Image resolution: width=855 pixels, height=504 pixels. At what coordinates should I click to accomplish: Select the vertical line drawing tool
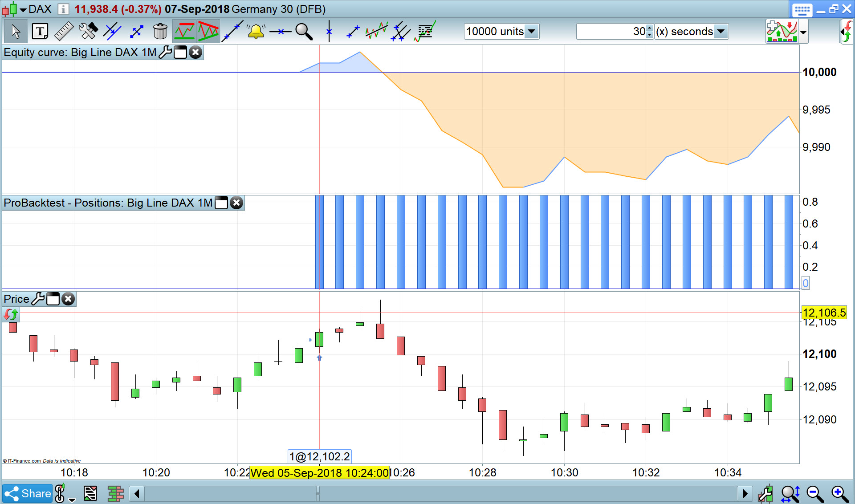point(329,32)
